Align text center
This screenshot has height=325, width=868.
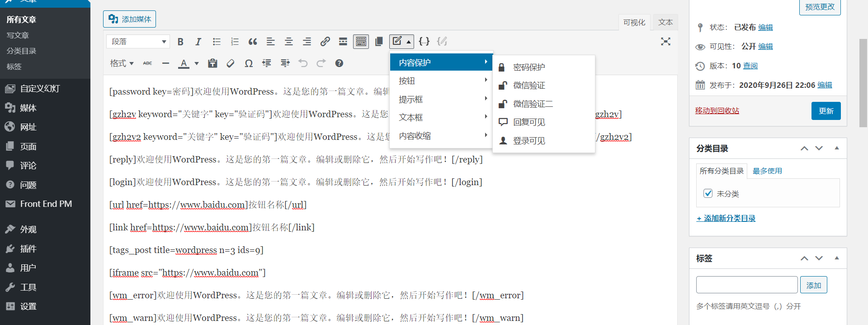289,42
